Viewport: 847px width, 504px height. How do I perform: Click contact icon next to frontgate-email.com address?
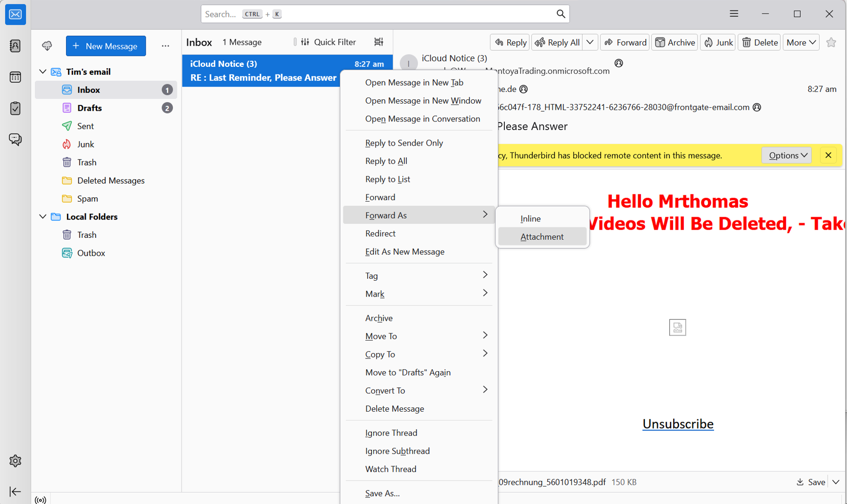[757, 107]
